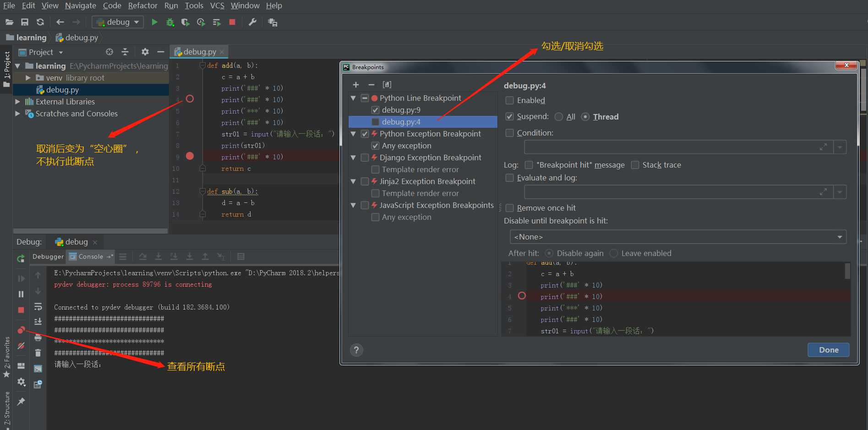868x430 pixels.
Task: Toggle the Suspend checkbox
Action: [x=509, y=117]
